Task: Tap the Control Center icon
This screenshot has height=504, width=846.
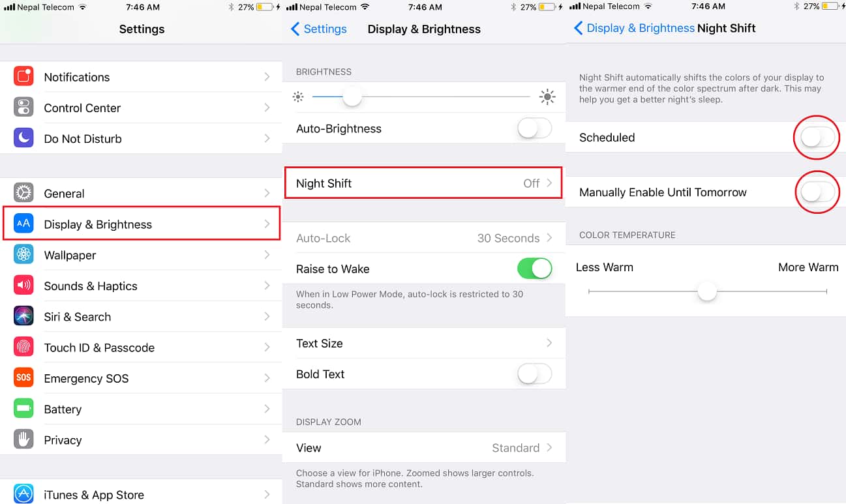Action: click(23, 108)
